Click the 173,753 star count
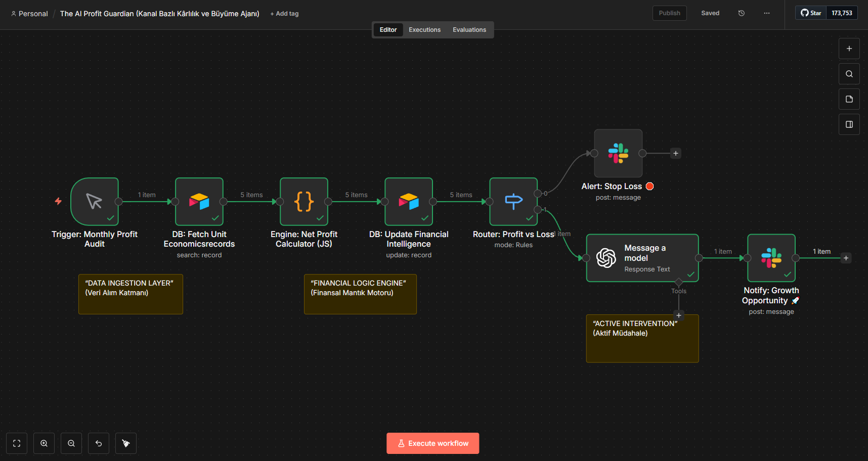Image resolution: width=868 pixels, height=461 pixels. 842,13
